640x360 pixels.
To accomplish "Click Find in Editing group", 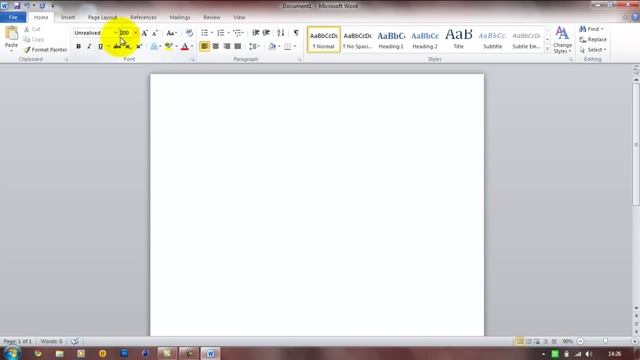I will tap(591, 29).
